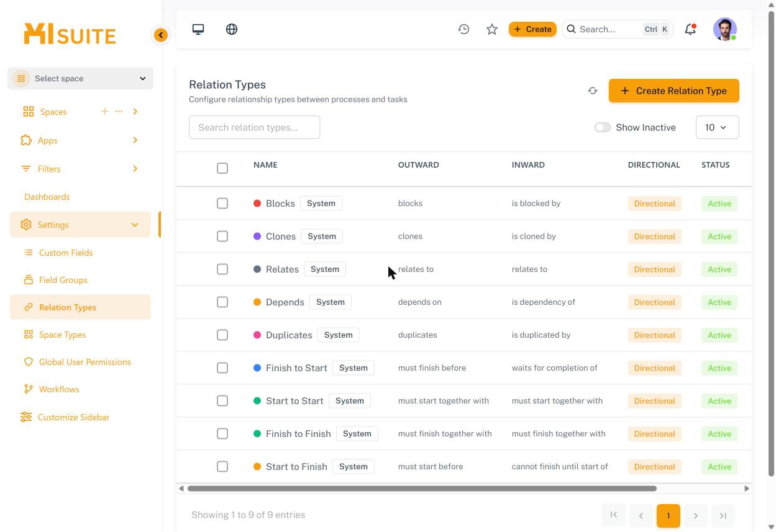Open Workflows settings

(58, 389)
